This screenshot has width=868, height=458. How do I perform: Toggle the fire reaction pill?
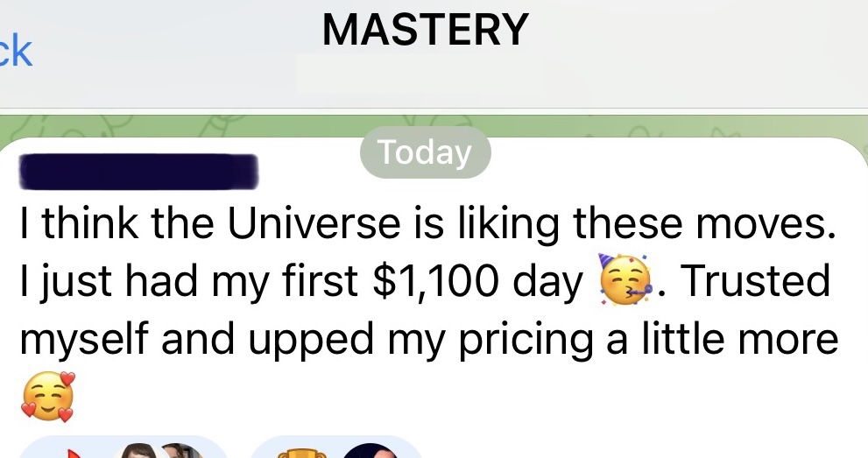click(124, 447)
